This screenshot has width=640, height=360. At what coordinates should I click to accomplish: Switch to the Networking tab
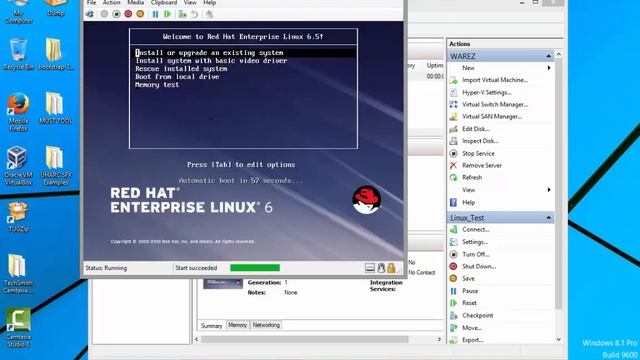coord(266,325)
